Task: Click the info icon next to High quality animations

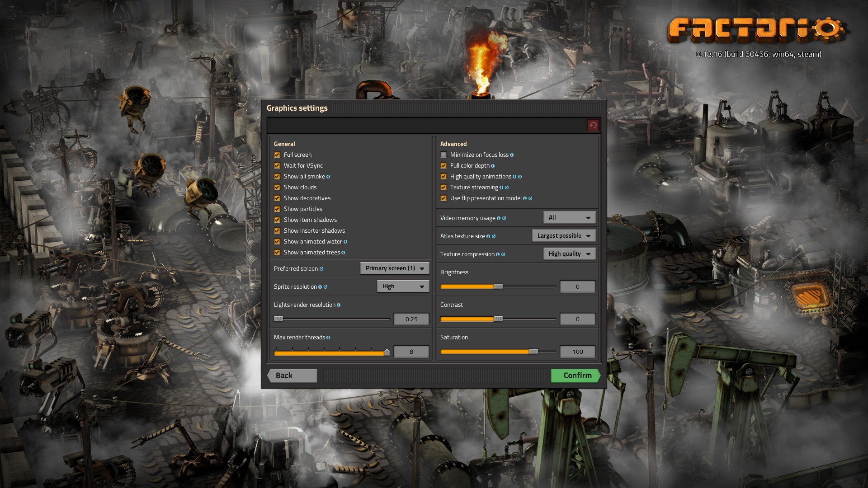Action: click(514, 176)
